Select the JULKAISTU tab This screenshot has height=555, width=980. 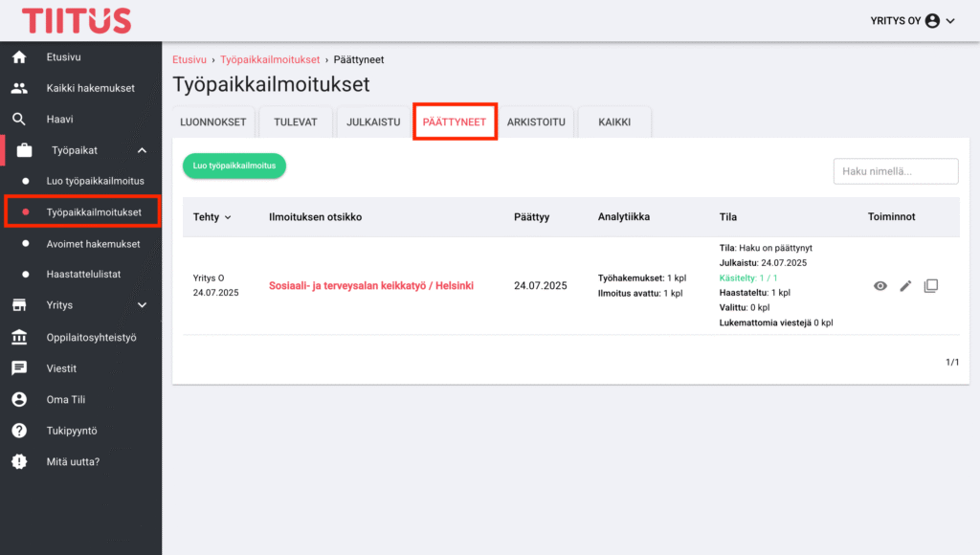point(373,122)
